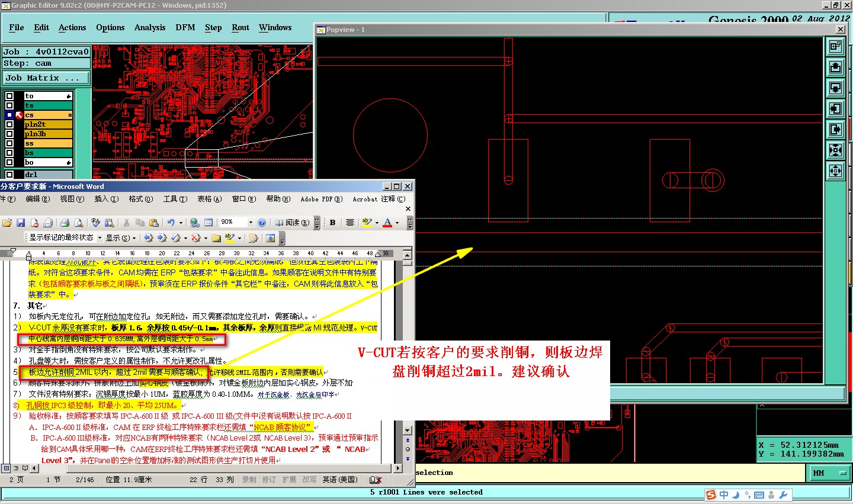Image resolution: width=853 pixels, height=504 pixels.
Task: Open the Actions menu in Graphic Editor
Action: 72,28
